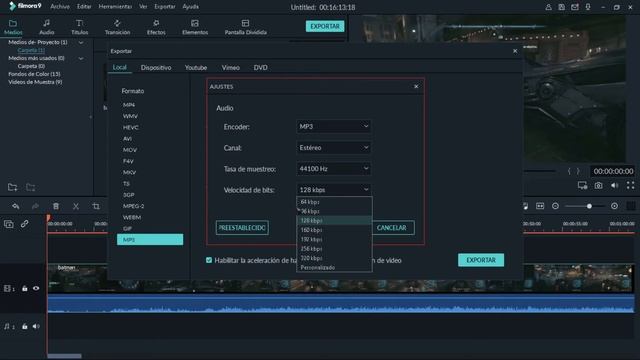Viewport: 640px width, 360px height.
Task: Select 320 kbps from bitrate list
Action: point(334,258)
